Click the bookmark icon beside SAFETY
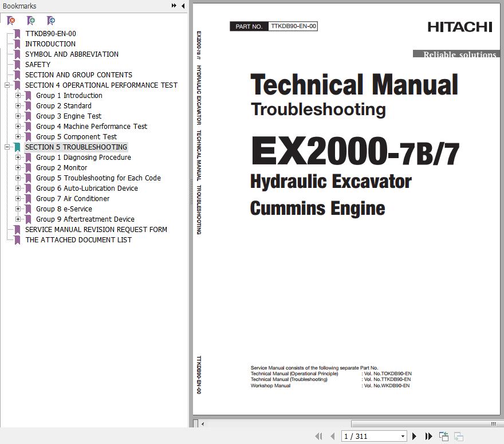This screenshot has height=444, width=504. tap(17, 65)
